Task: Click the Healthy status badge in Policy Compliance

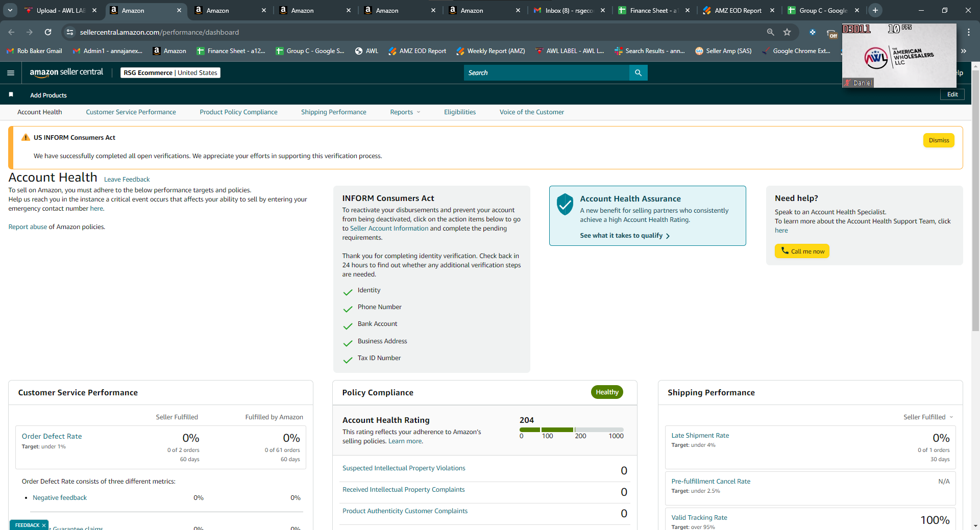Action: click(x=607, y=392)
